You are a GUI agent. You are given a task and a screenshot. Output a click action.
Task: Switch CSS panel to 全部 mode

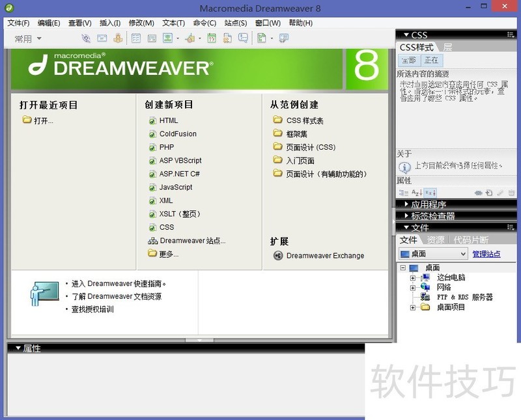pos(408,60)
